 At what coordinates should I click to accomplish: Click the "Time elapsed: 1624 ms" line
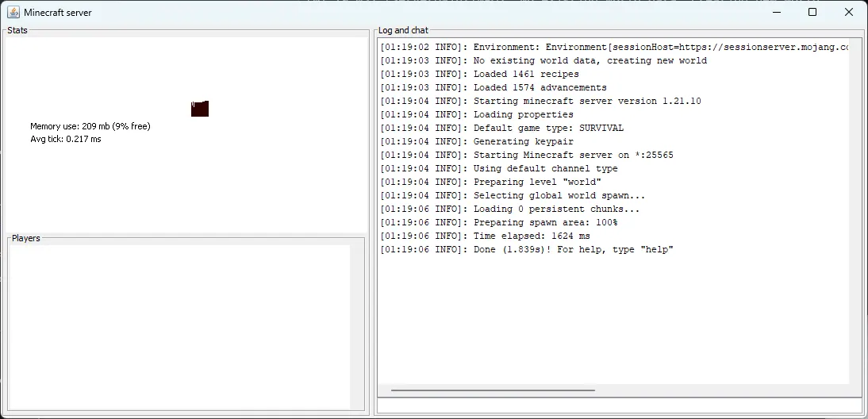pos(485,236)
